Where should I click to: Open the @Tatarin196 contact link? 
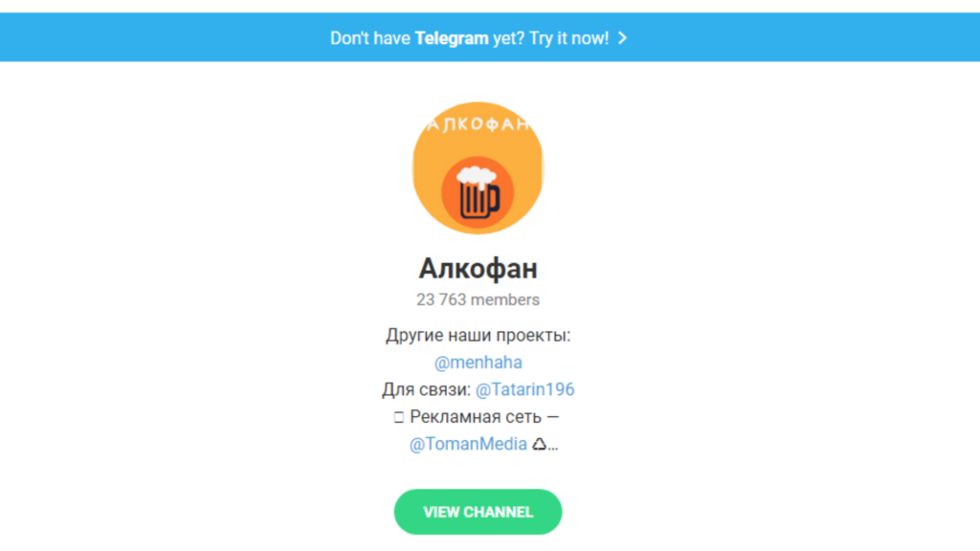[525, 390]
